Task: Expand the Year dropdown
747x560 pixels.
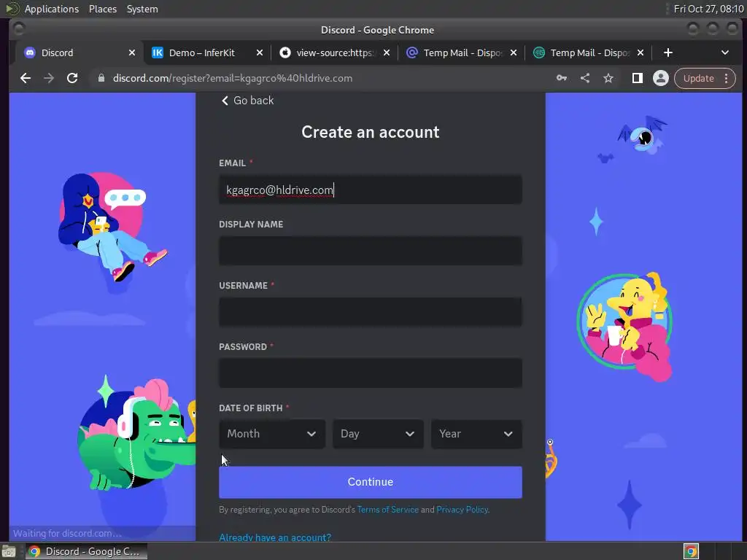Action: [x=476, y=434]
